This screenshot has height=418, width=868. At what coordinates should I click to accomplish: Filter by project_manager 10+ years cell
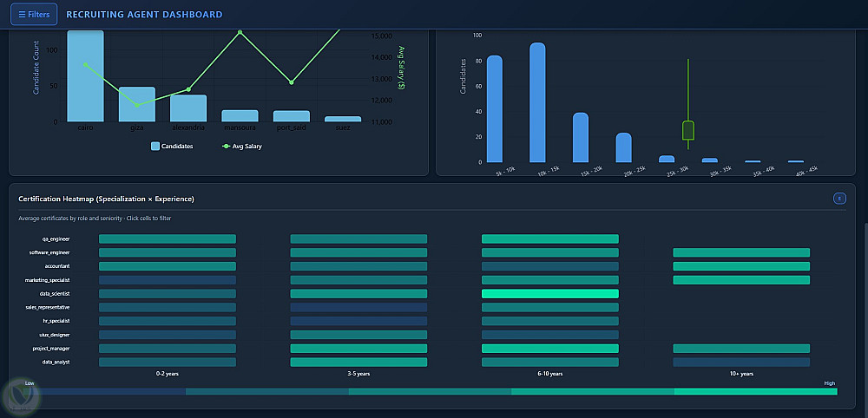click(x=741, y=349)
